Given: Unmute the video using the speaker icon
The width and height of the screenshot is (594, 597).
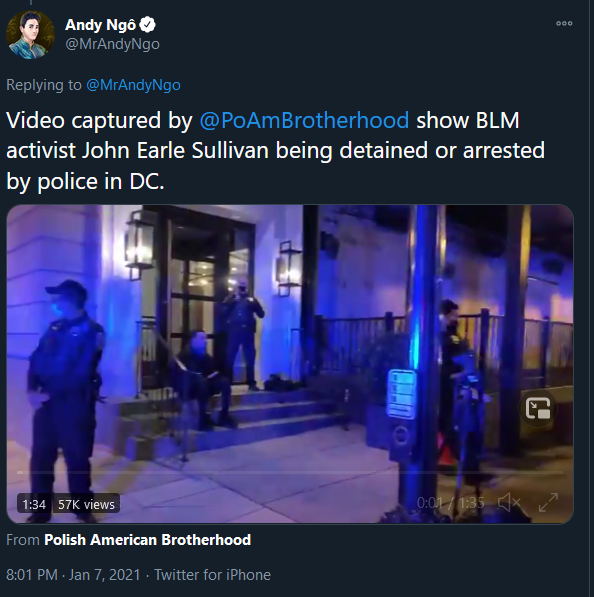Looking at the screenshot, I should click(x=509, y=503).
